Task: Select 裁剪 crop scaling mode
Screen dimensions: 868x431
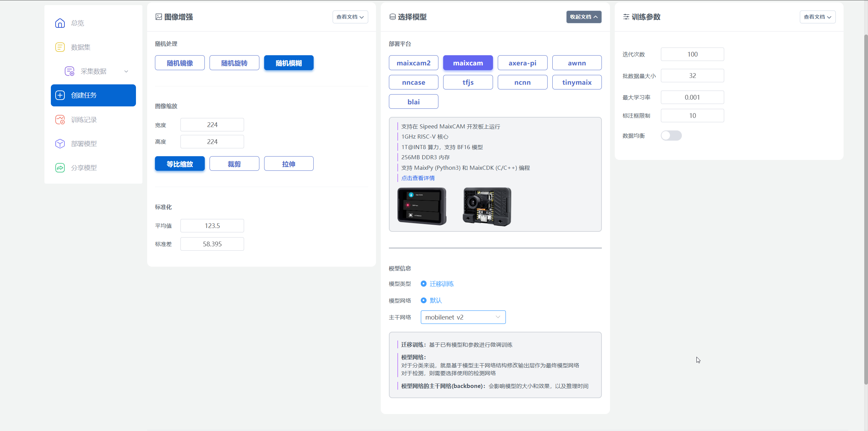Action: pyautogui.click(x=234, y=164)
